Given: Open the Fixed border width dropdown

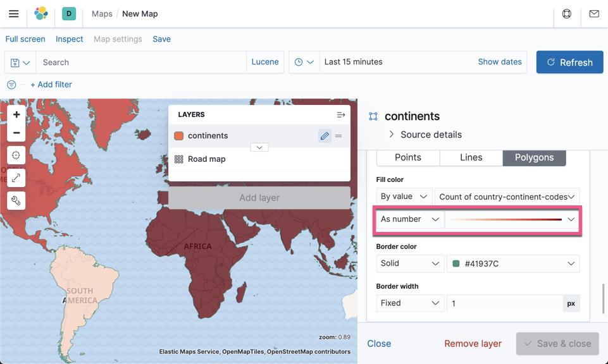Looking at the screenshot, I should tap(410, 303).
